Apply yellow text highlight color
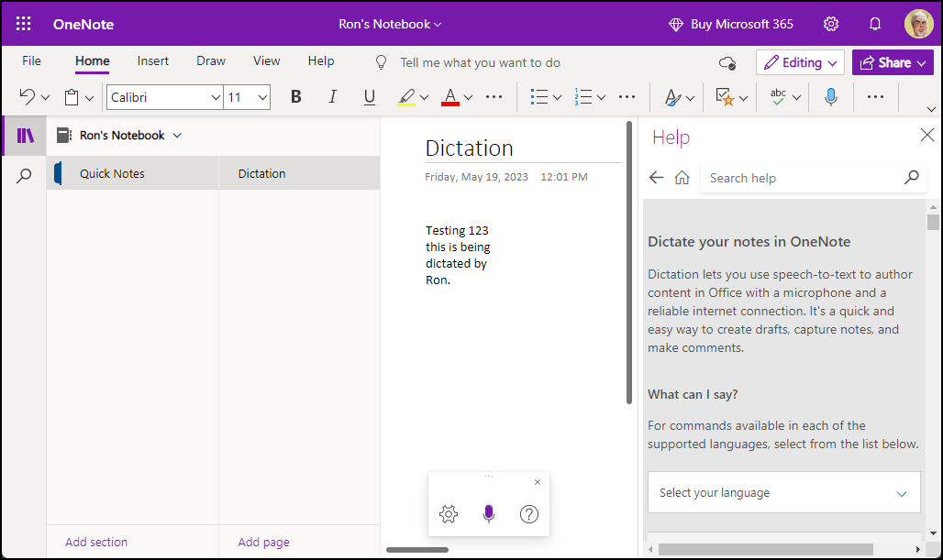This screenshot has height=560, width=943. [x=406, y=97]
